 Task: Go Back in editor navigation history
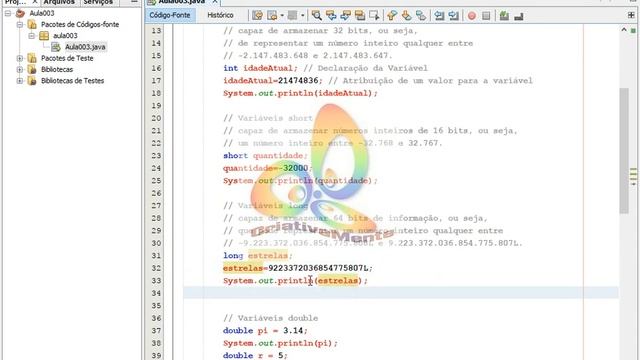point(271,16)
